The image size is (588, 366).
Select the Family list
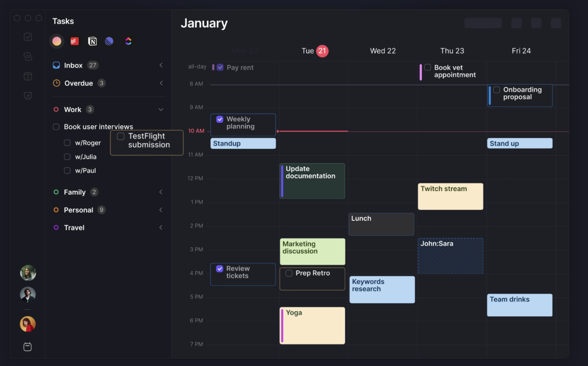pyautogui.click(x=74, y=192)
